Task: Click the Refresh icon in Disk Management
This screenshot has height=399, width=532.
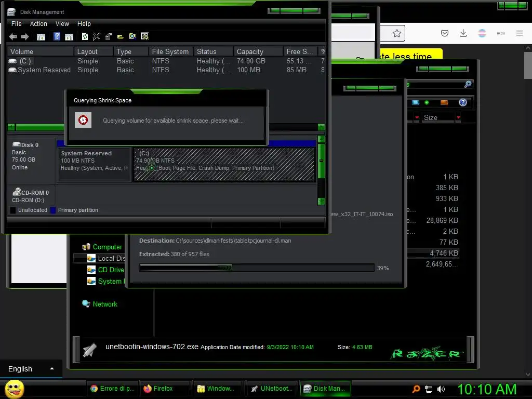Action: 85,36
